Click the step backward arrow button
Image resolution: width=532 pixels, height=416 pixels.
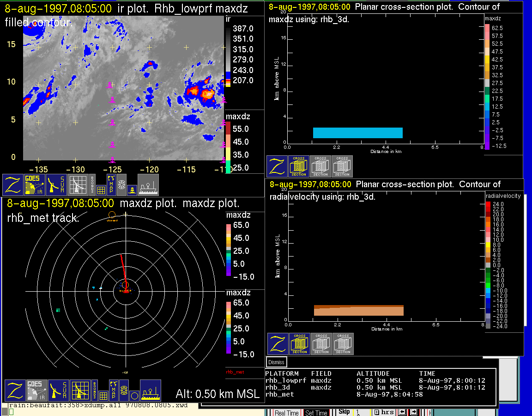[402, 412]
